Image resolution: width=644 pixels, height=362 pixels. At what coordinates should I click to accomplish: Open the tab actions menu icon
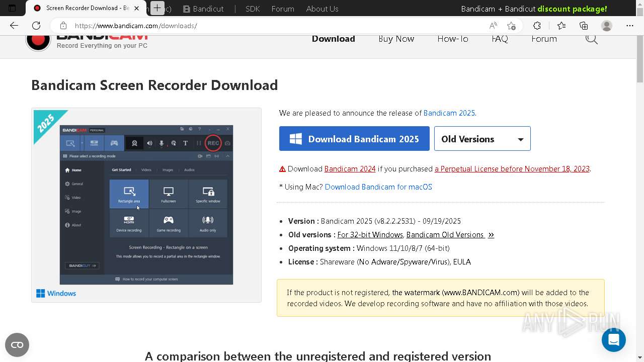pyautogui.click(x=12, y=8)
